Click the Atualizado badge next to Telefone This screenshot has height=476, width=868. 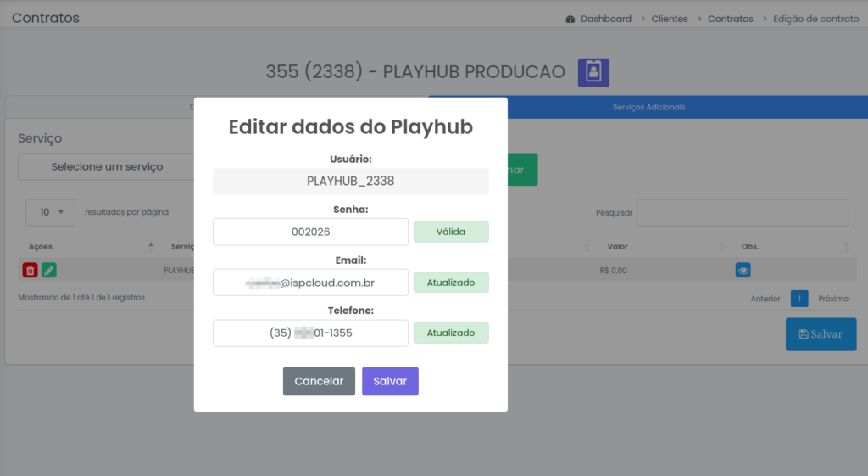pos(451,333)
